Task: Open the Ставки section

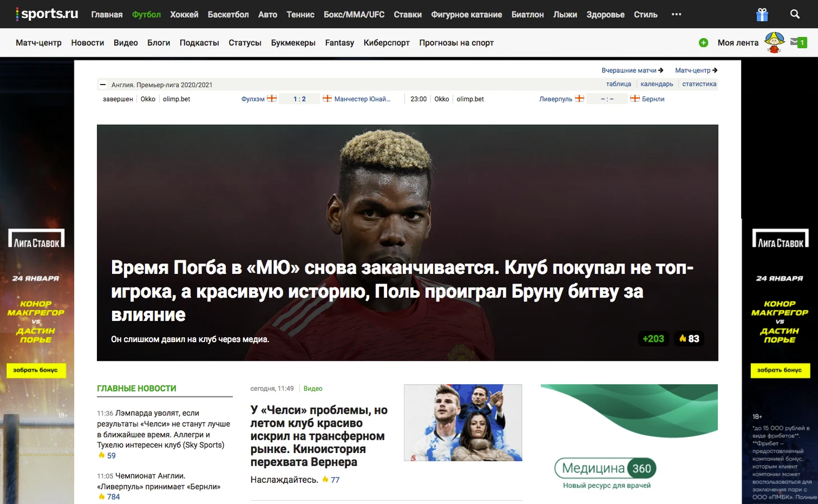Action: point(408,15)
